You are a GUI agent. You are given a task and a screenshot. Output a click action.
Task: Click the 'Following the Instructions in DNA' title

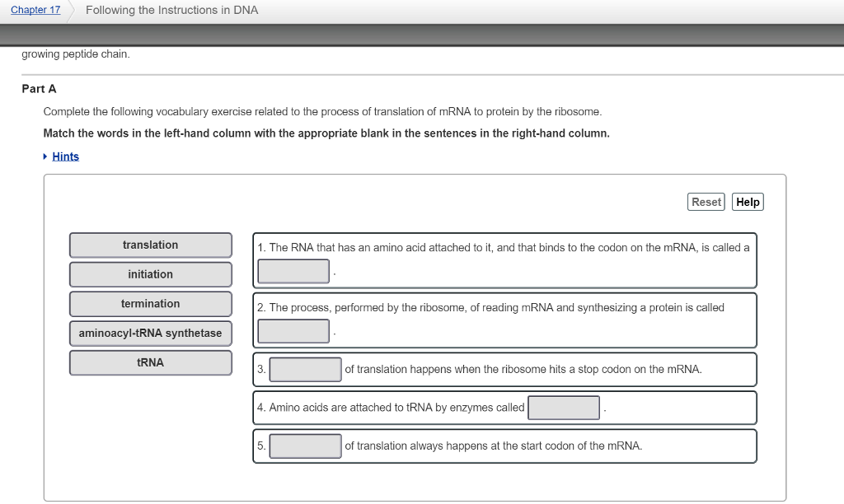click(171, 10)
